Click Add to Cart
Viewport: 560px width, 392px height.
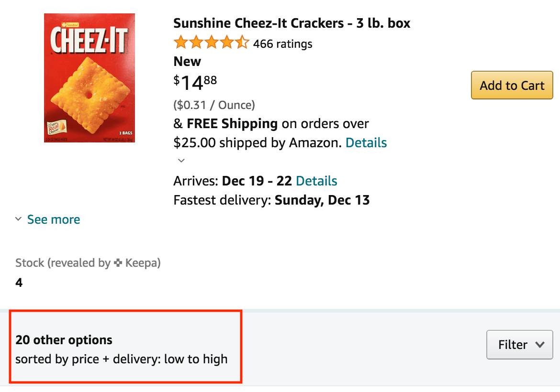(x=512, y=85)
